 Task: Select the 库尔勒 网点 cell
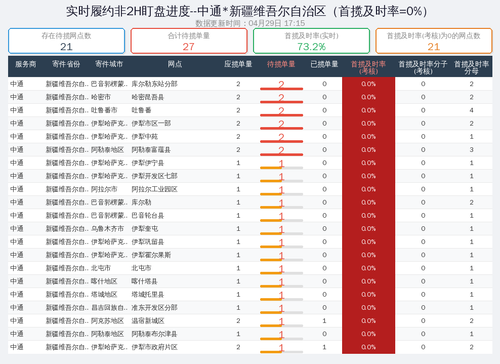click(x=141, y=202)
